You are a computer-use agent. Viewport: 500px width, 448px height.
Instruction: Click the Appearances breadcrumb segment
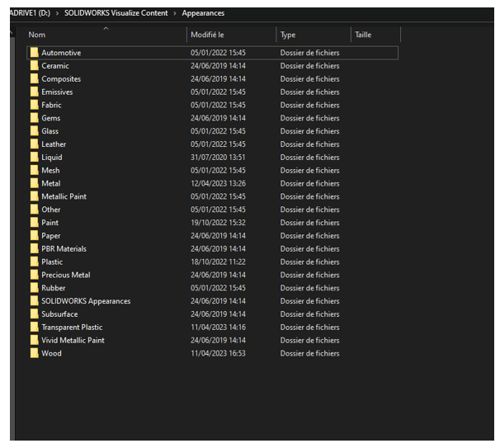(x=203, y=13)
